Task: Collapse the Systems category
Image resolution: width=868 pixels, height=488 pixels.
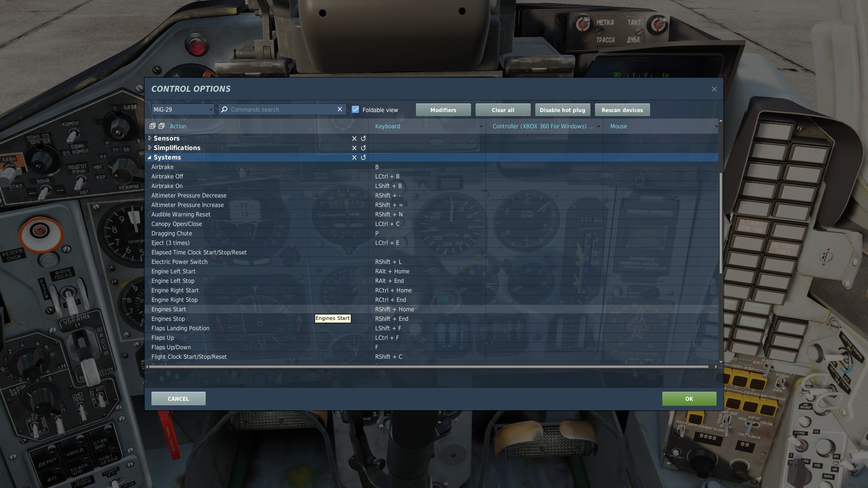Action: coord(150,157)
